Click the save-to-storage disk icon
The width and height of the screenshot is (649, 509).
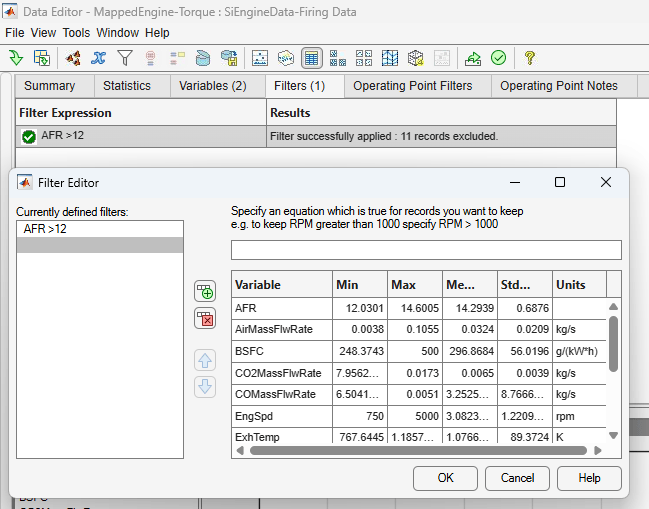pyautogui.click(x=229, y=58)
